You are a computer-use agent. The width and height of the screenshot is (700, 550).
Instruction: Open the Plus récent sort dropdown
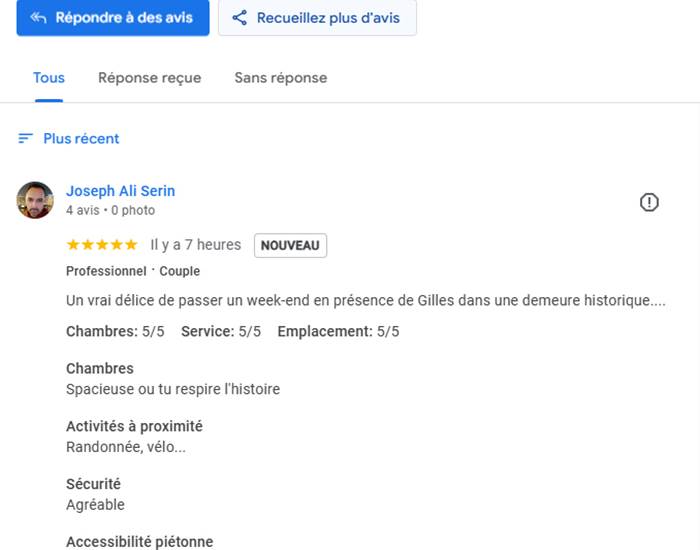[x=81, y=139]
